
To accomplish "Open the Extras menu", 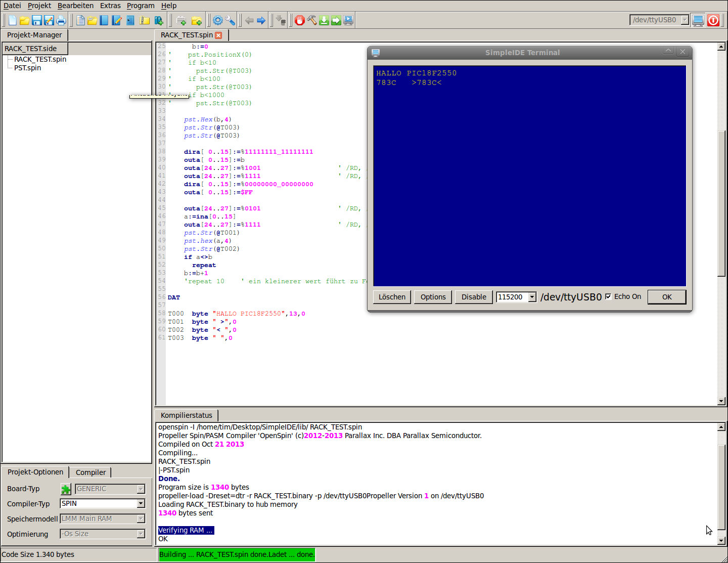I will point(110,6).
